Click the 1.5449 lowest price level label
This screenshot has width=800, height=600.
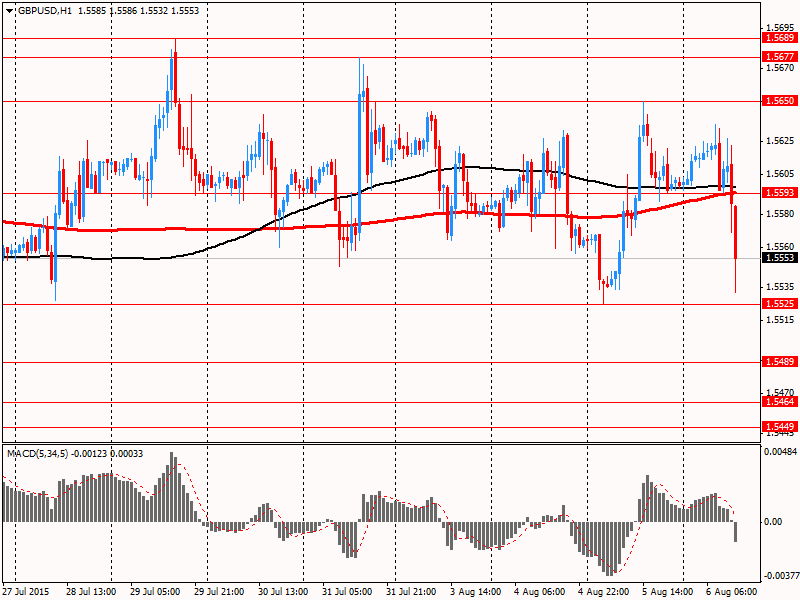pos(779,426)
